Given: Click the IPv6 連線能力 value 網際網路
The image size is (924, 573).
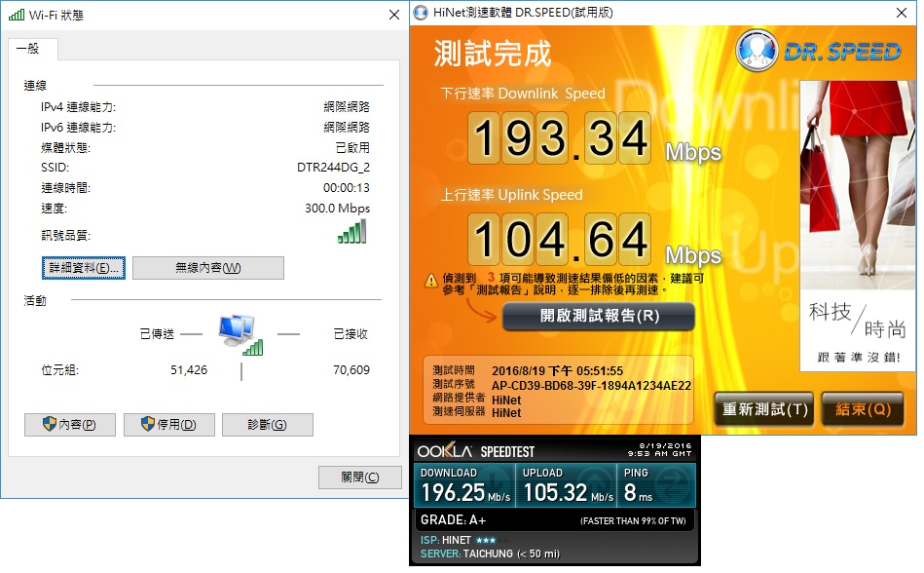Looking at the screenshot, I should [347, 127].
